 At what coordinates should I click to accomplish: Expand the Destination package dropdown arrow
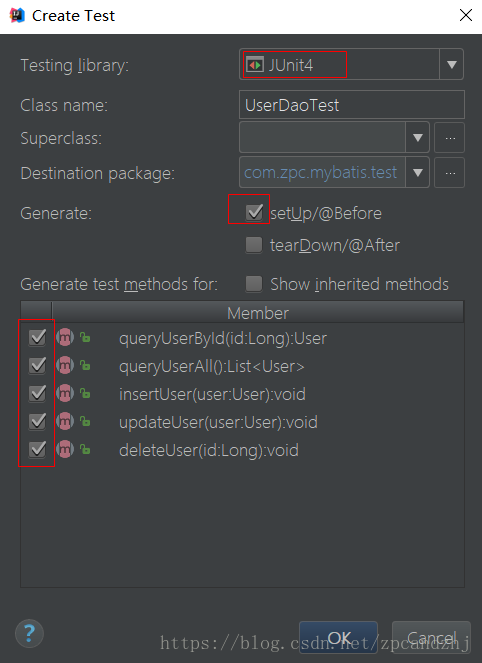[x=418, y=173]
